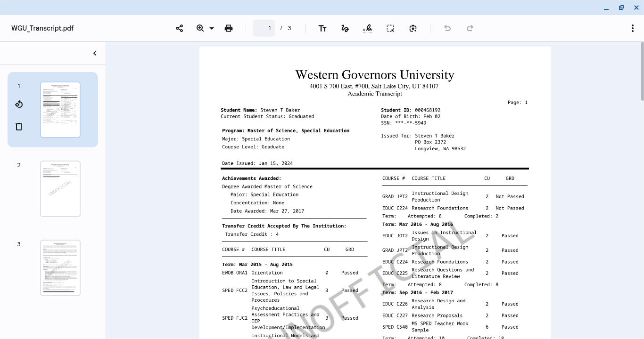The image size is (644, 339).
Task: Click the "Program: Master of Science" line
Action: pyautogui.click(x=286, y=131)
